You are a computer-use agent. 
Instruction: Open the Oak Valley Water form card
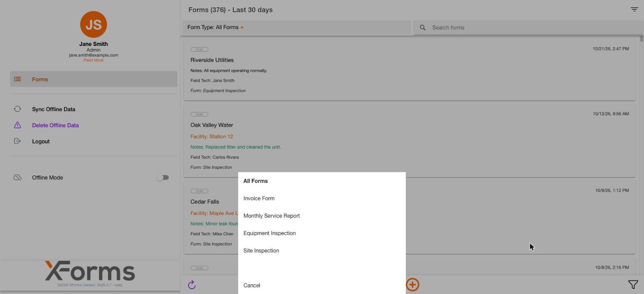409,141
